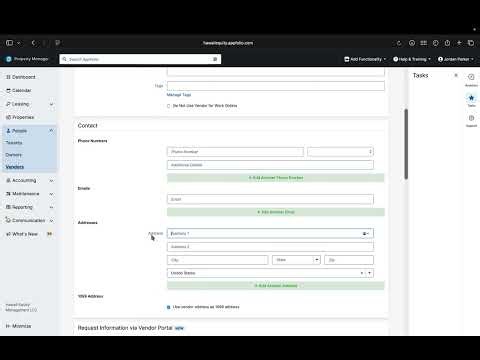Check Do Not Use Vendor for Work Orders

pyautogui.click(x=168, y=106)
